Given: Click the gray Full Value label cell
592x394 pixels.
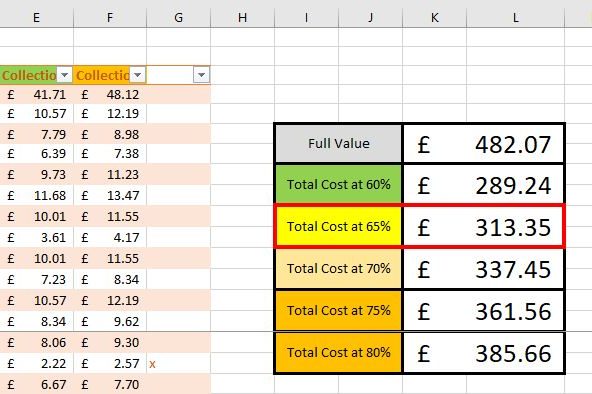Looking at the screenshot, I should pyautogui.click(x=339, y=144).
